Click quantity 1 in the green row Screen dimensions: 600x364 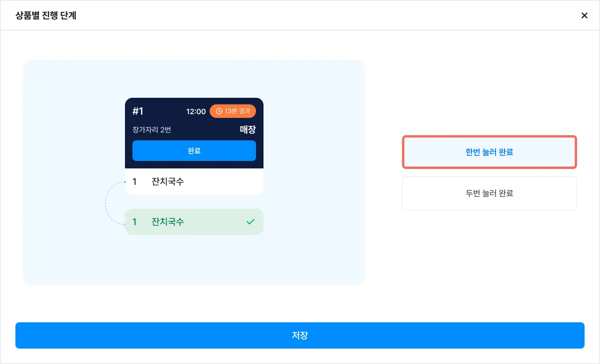point(135,222)
